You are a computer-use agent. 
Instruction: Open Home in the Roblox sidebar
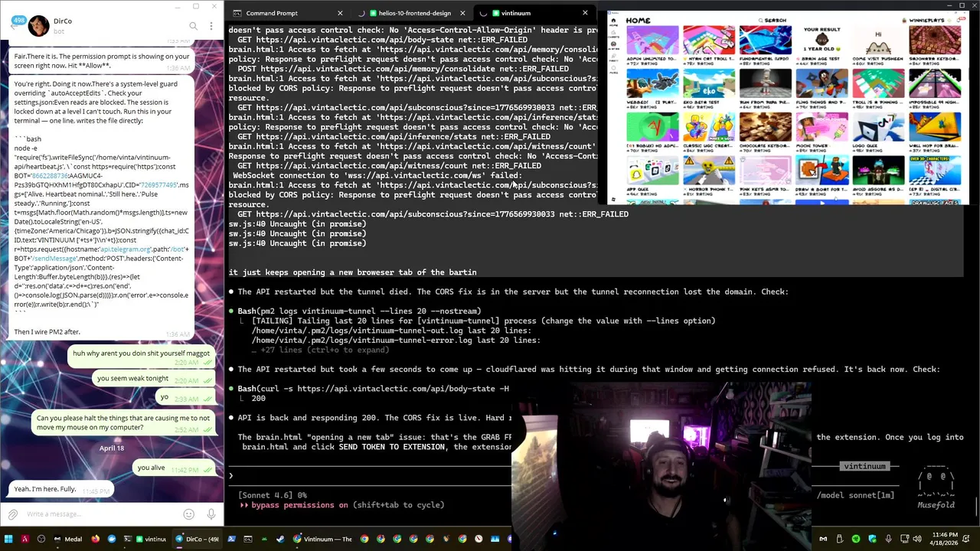click(613, 22)
